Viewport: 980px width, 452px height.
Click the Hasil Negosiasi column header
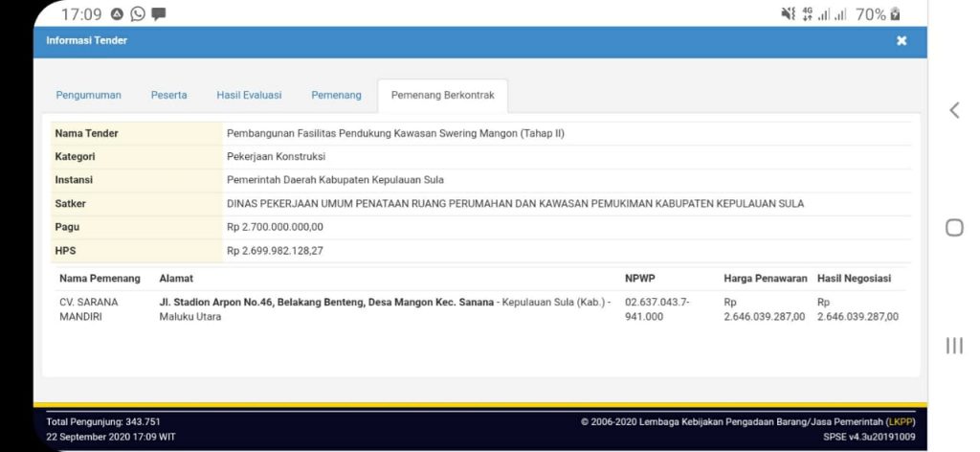(x=855, y=279)
